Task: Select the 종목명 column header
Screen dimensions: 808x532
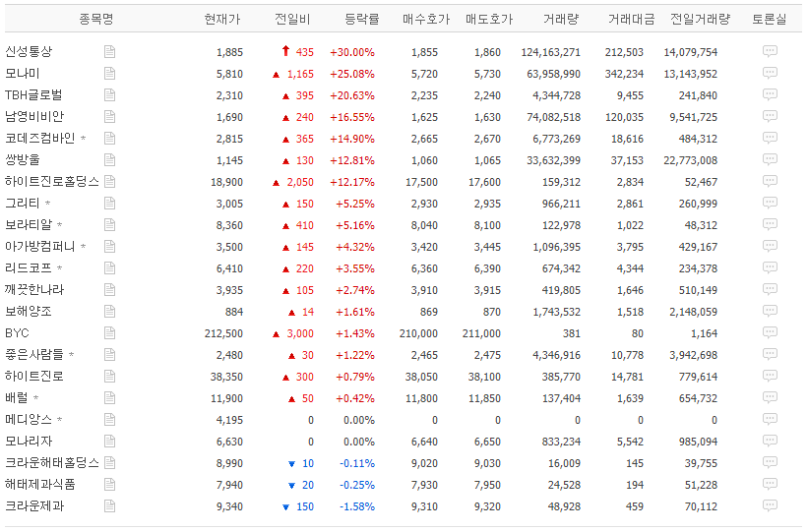Action: (x=95, y=19)
